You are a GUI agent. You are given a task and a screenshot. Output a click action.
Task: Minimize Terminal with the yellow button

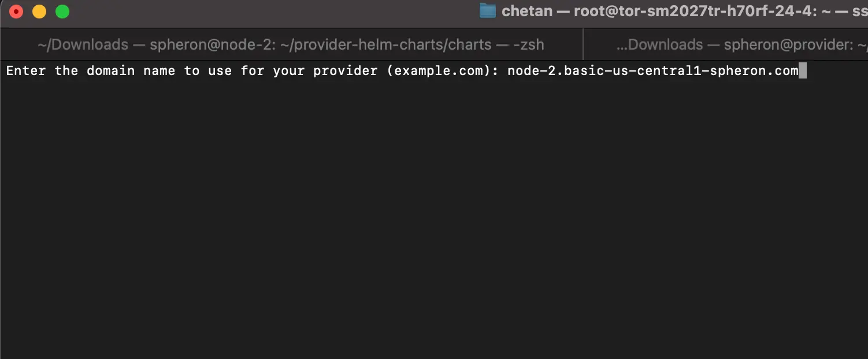[39, 10]
